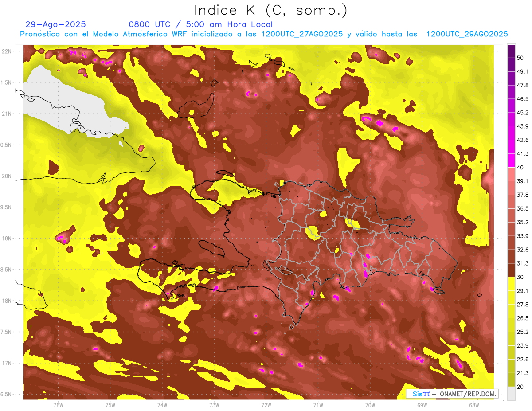The width and height of the screenshot is (532, 411).
Task: Select the magenta swatch between 40 and 41.3
Action: click(x=511, y=160)
